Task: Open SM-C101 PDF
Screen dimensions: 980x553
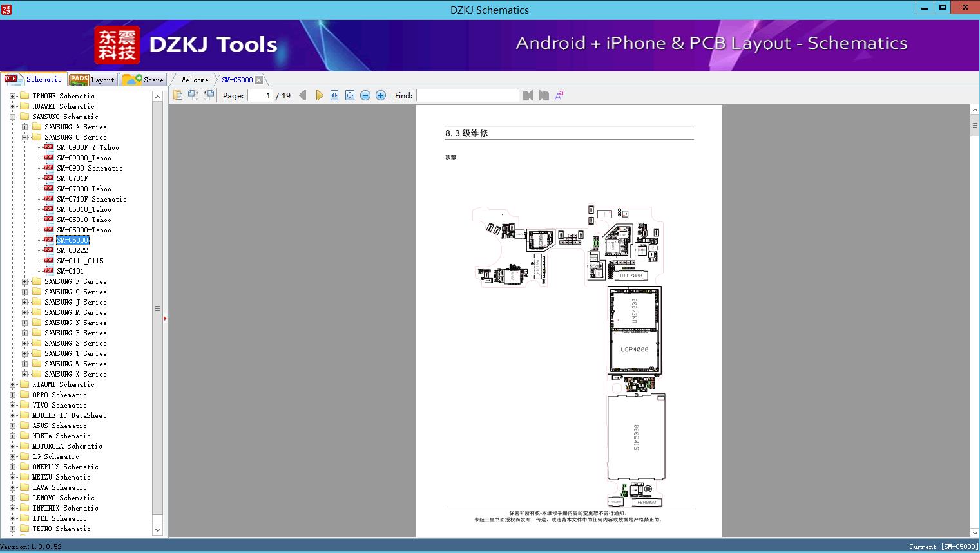Action: 70,271
